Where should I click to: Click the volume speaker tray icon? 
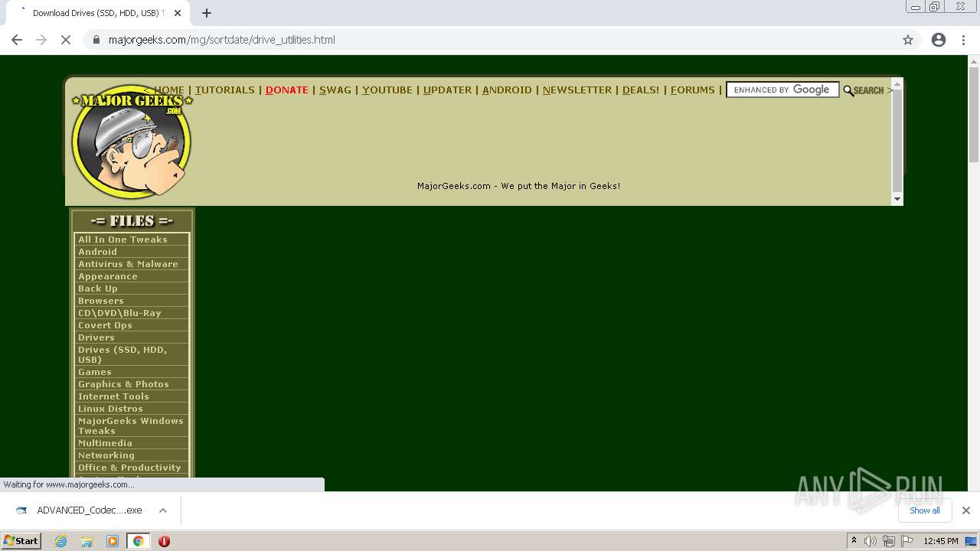pyautogui.click(x=871, y=541)
